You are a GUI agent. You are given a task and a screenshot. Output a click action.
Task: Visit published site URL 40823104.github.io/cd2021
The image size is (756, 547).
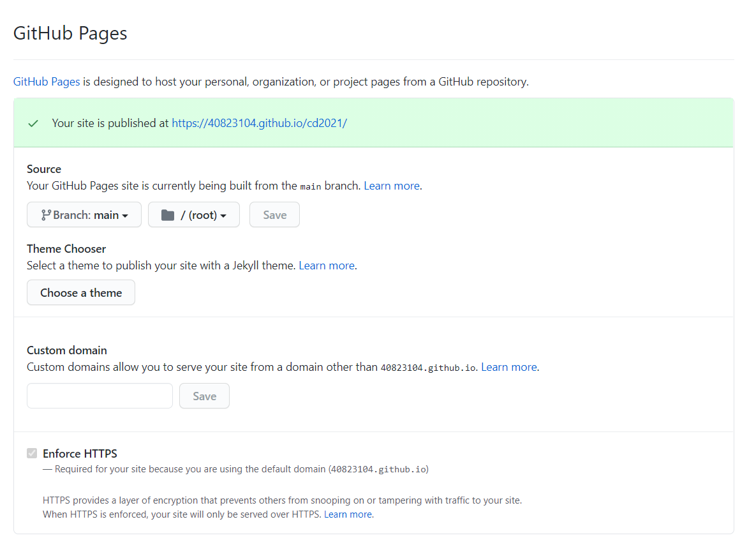260,123
